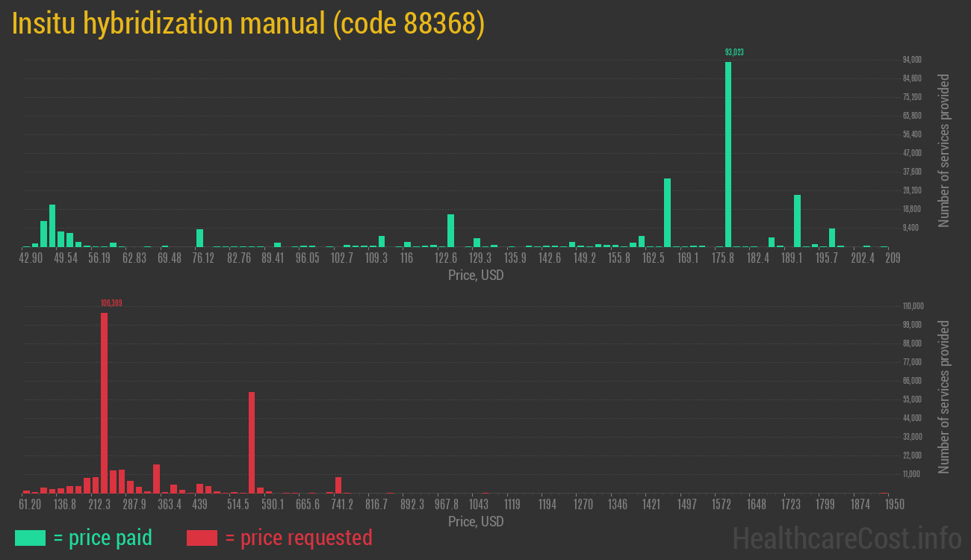Image resolution: width=971 pixels, height=560 pixels.
Task: Select the green bar at 76.12
Action: (x=199, y=237)
